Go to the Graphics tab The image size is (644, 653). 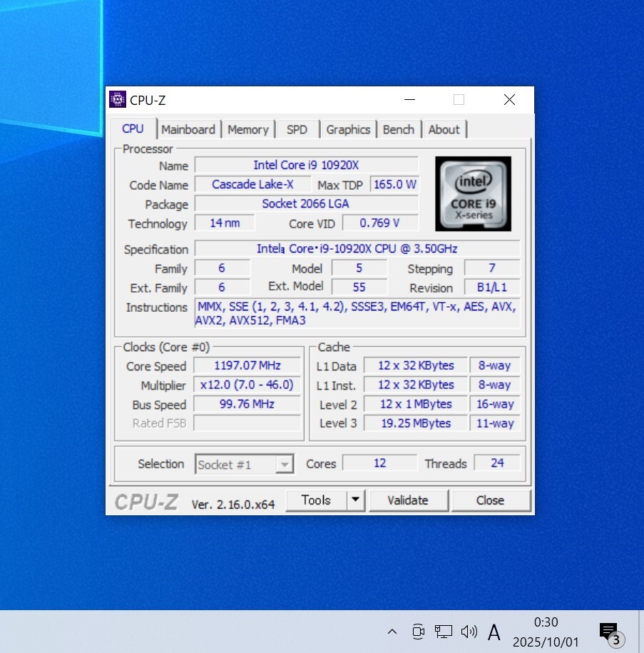(348, 129)
